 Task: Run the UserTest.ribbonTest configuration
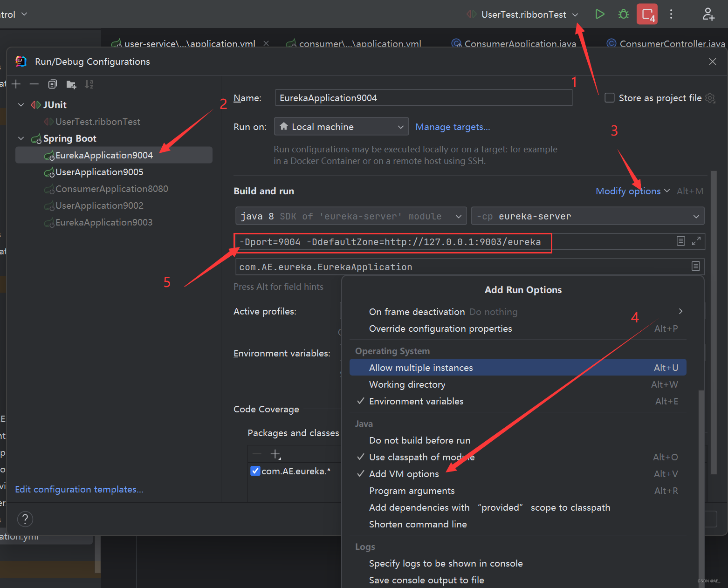pos(600,14)
